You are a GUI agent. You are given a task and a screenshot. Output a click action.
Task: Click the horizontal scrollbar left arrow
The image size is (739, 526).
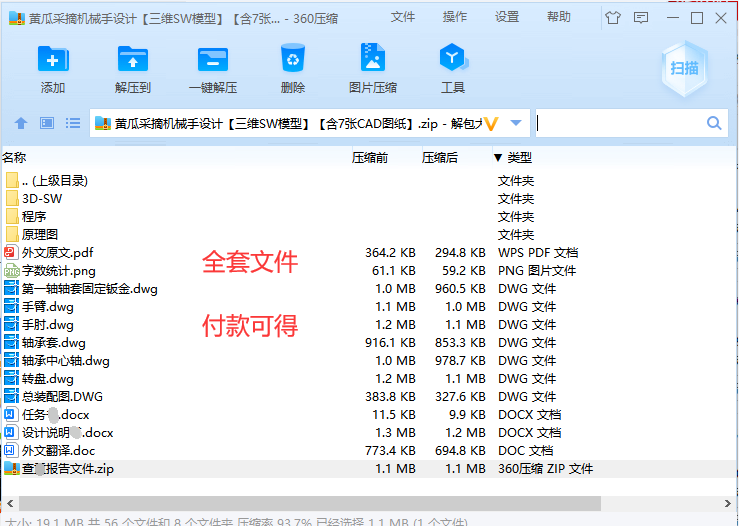tap(10, 503)
